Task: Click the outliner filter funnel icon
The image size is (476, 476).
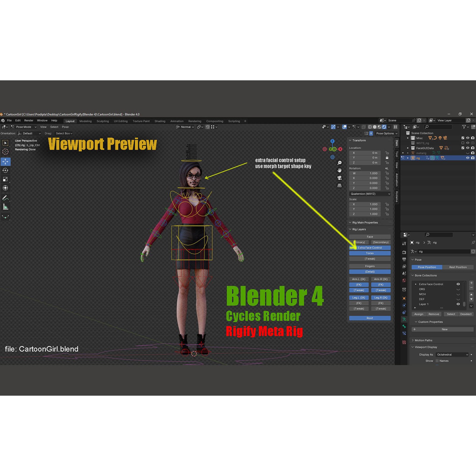Action: click(x=464, y=127)
